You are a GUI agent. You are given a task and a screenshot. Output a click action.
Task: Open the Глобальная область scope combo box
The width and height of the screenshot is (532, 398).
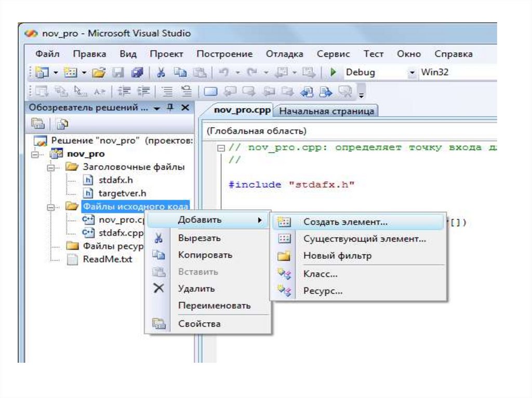(x=348, y=131)
